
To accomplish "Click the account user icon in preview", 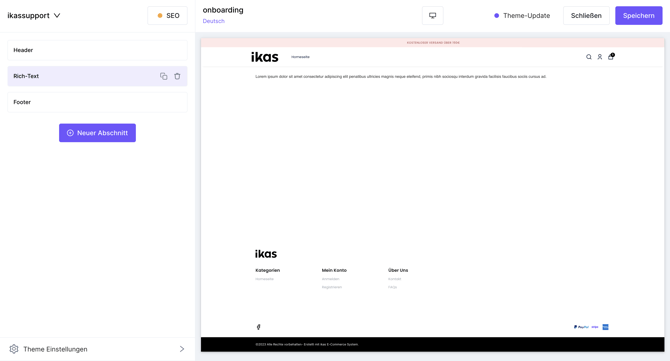I will pos(599,57).
